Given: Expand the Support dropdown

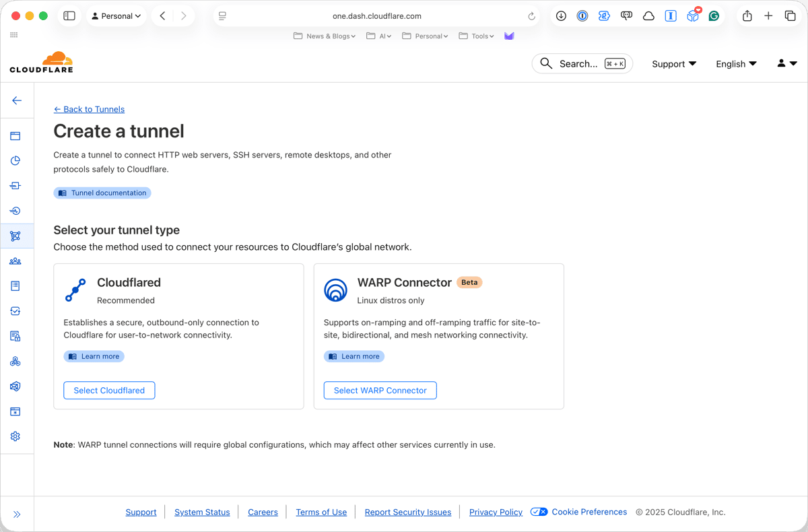Looking at the screenshot, I should pos(673,64).
